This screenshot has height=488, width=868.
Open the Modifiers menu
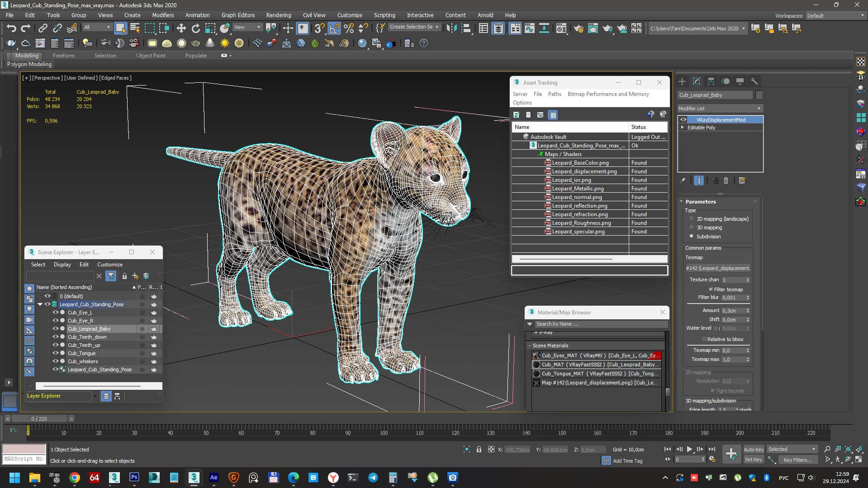pyautogui.click(x=163, y=15)
